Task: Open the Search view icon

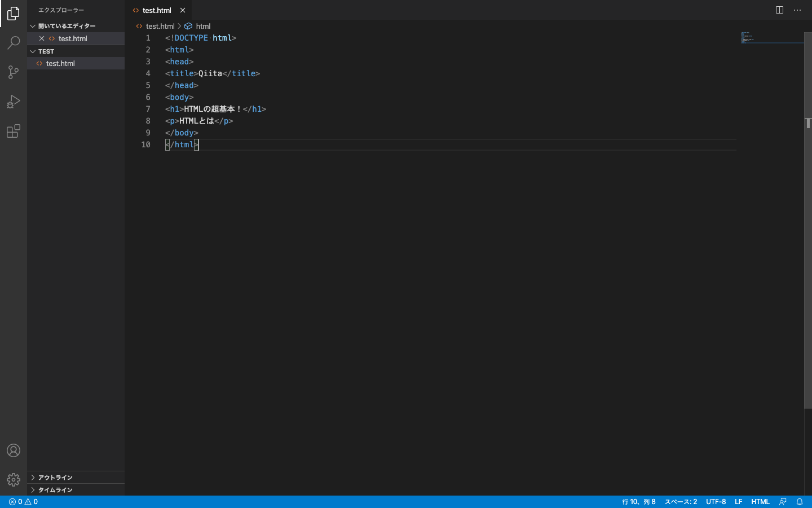Action: 14,43
